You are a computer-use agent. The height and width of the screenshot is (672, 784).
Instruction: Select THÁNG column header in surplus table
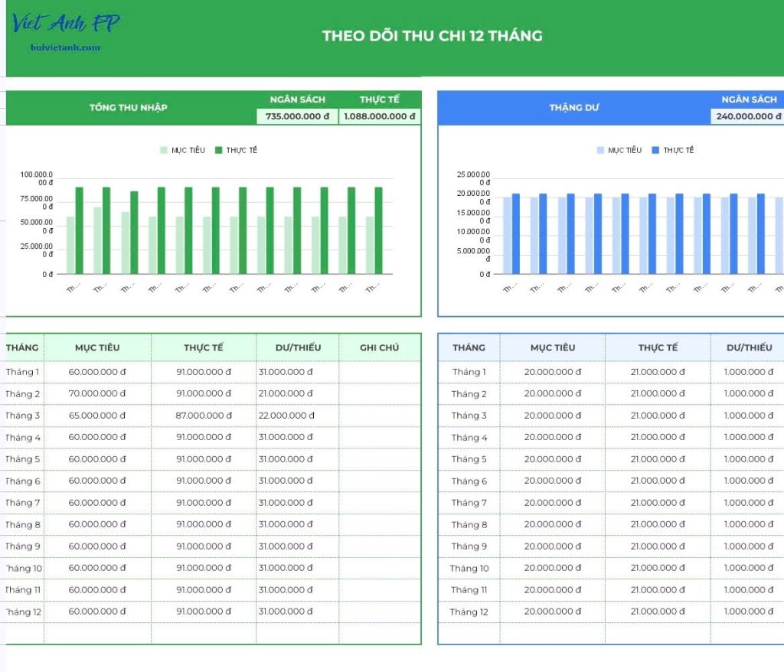469,347
